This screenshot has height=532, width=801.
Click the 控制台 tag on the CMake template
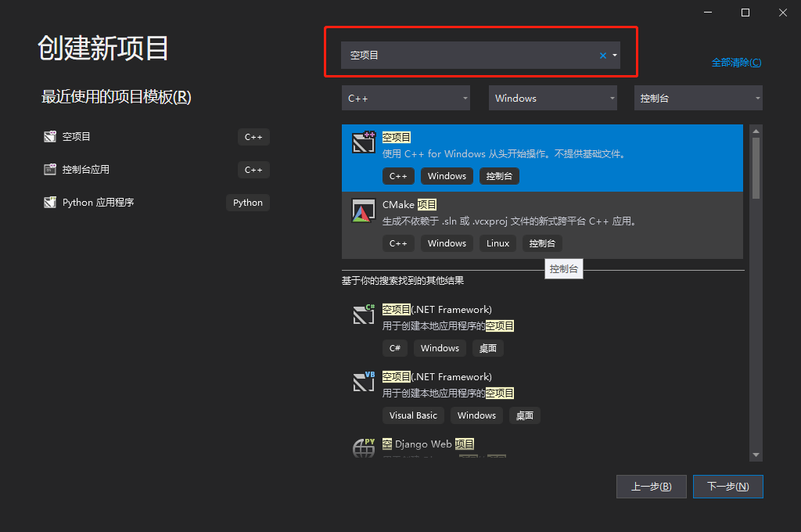point(542,243)
